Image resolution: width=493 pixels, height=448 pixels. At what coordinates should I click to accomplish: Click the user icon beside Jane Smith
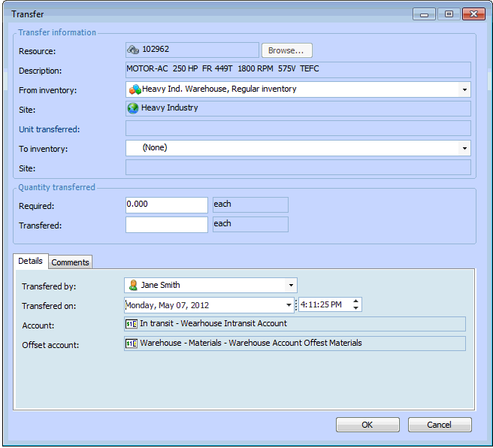click(x=133, y=286)
